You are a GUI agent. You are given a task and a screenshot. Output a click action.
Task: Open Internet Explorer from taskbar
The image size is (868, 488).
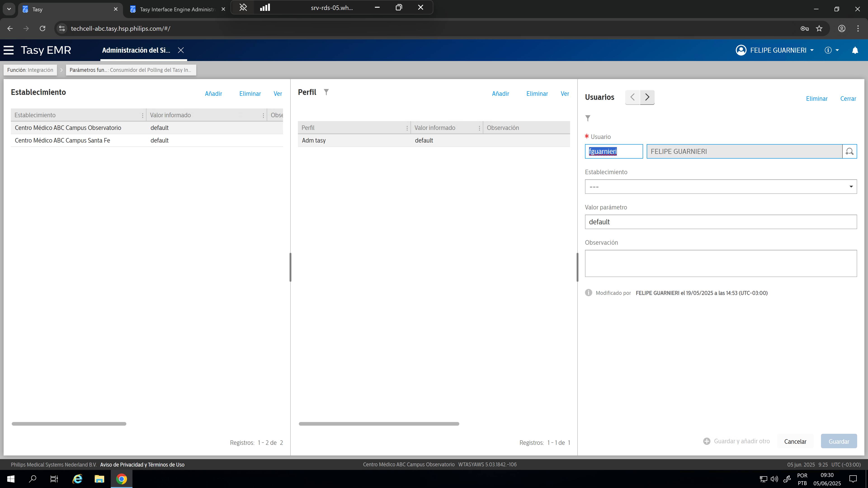point(78,479)
